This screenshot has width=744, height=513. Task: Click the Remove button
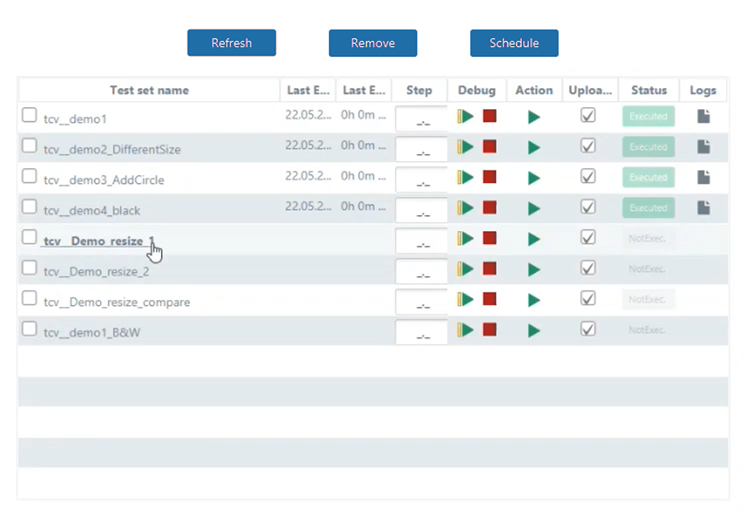(373, 43)
